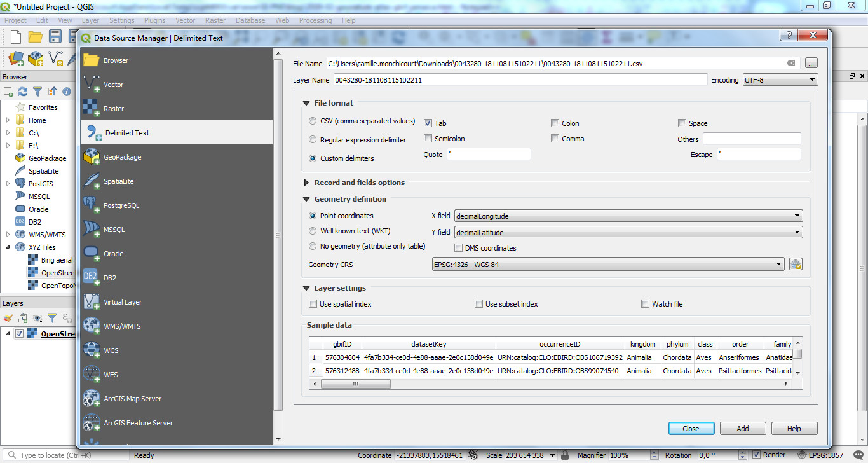868x463 pixels.
Task: Toggle mouse extents icon beside the coordinate box
Action: coord(473,455)
